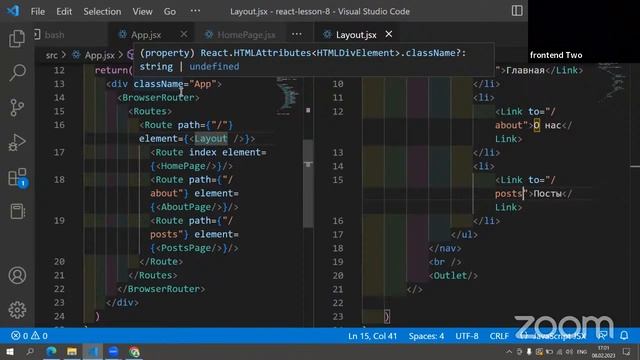Open the Windows Action Center icon
640x360 pixels.
(x=627, y=352)
